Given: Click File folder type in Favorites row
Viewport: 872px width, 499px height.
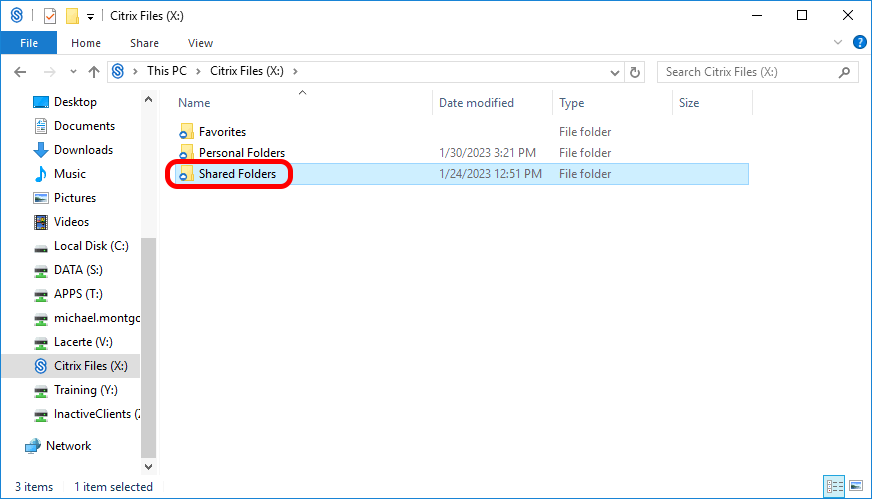Looking at the screenshot, I should click(585, 132).
